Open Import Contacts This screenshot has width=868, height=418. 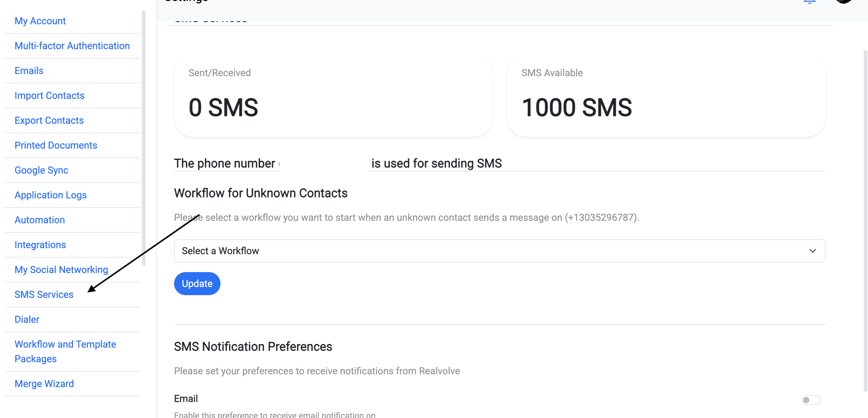[49, 95]
